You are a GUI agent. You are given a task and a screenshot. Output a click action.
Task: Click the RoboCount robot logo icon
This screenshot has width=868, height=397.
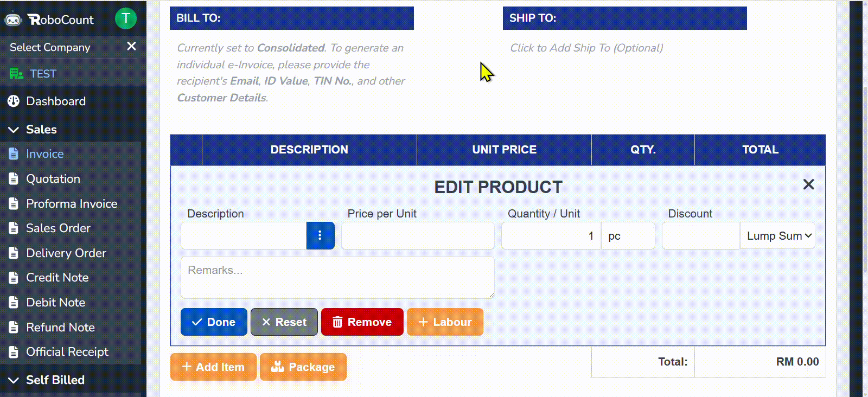(x=12, y=20)
